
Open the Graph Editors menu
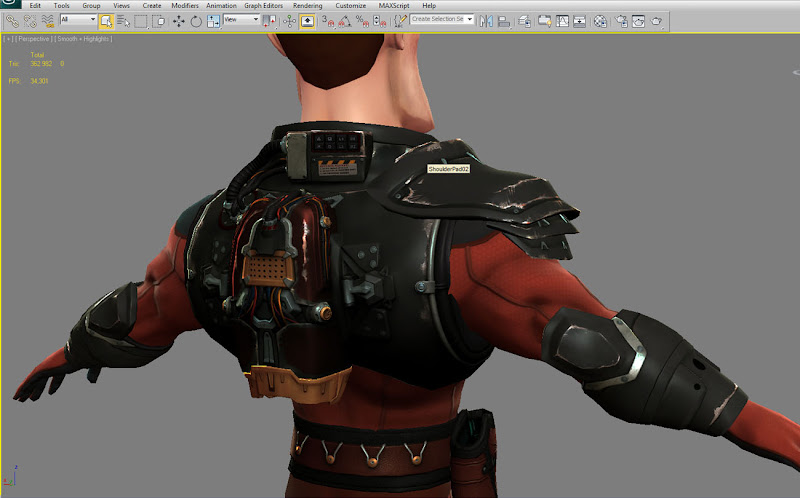coord(263,6)
